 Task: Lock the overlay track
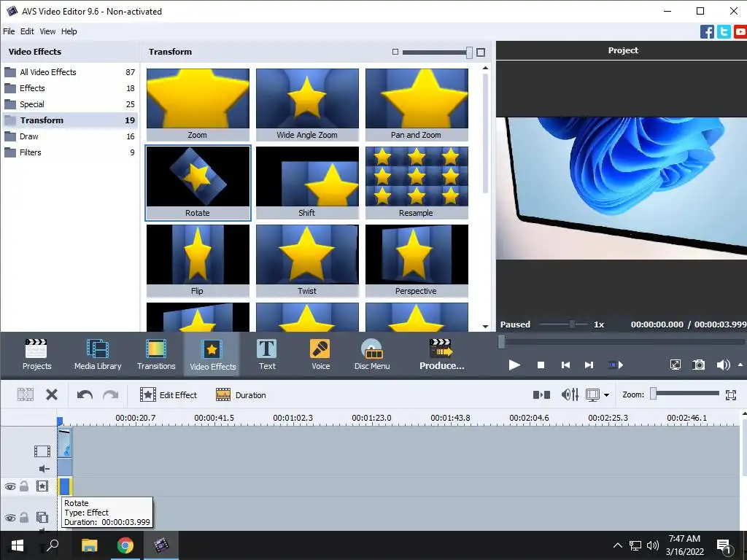click(24, 517)
